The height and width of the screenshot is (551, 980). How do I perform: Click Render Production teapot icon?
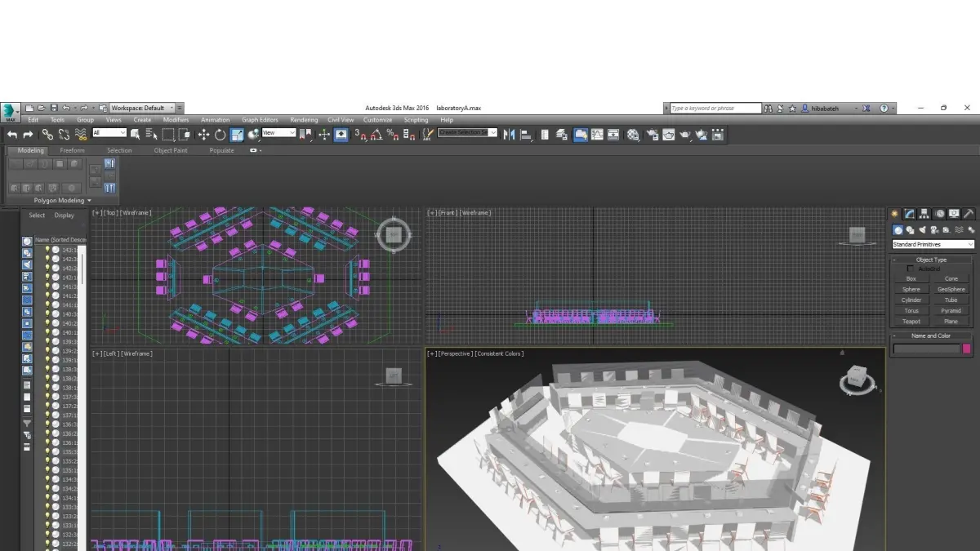pos(685,135)
